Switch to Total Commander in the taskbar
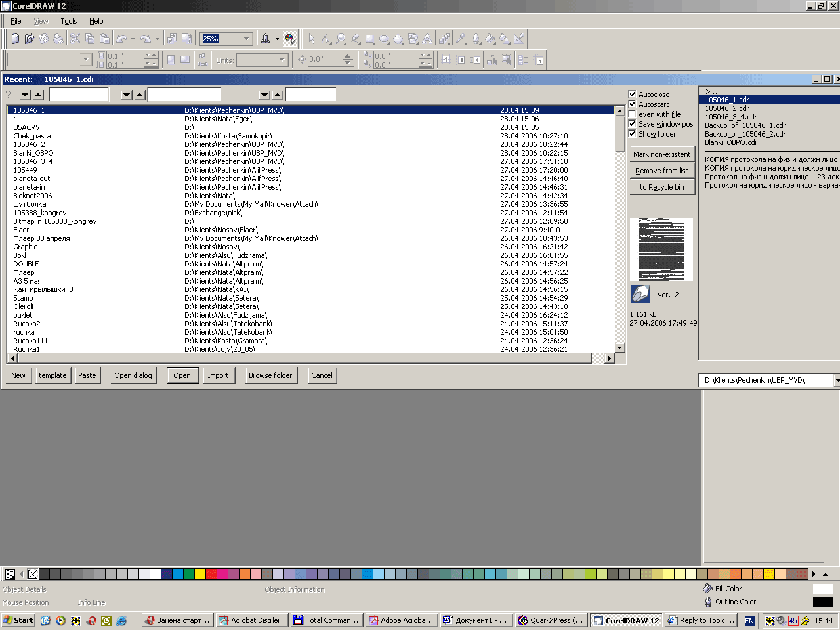 pyautogui.click(x=327, y=620)
